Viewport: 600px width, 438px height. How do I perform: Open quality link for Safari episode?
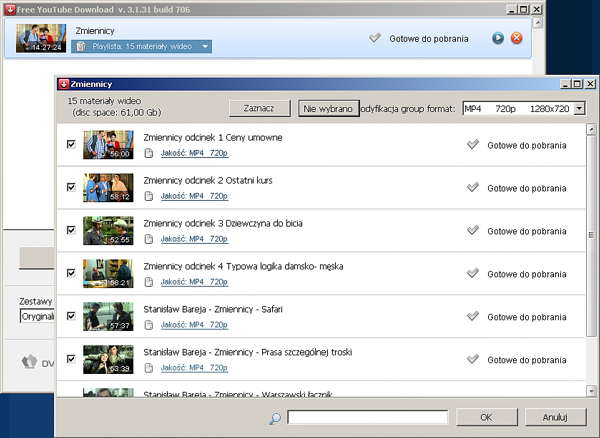pyautogui.click(x=194, y=325)
